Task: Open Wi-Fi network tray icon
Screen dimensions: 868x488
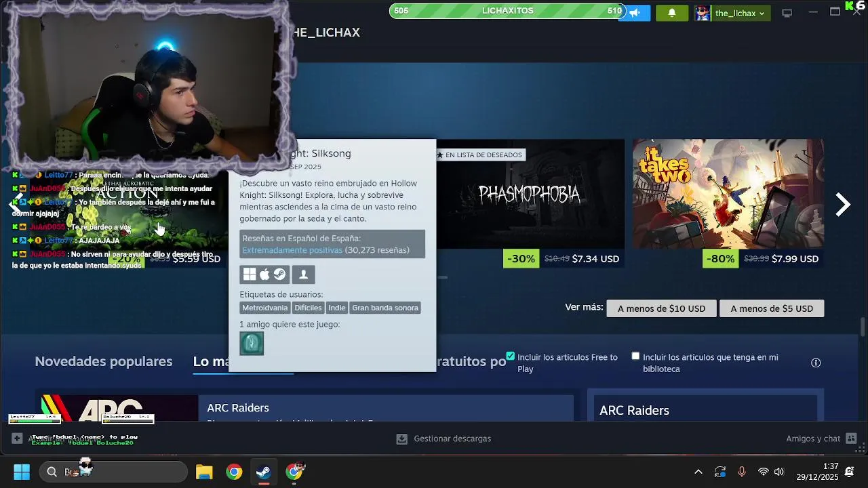Action: 763,472
